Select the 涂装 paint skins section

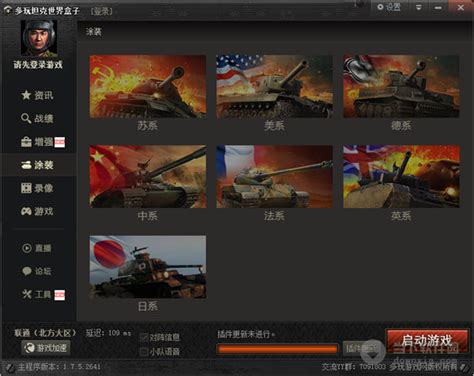click(37, 165)
